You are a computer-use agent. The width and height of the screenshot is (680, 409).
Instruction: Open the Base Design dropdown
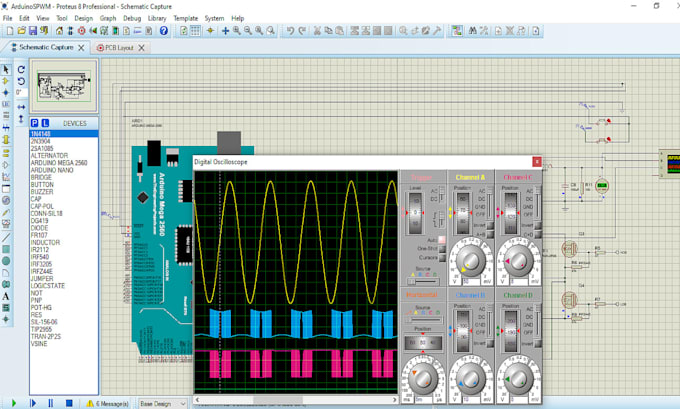coord(163,403)
